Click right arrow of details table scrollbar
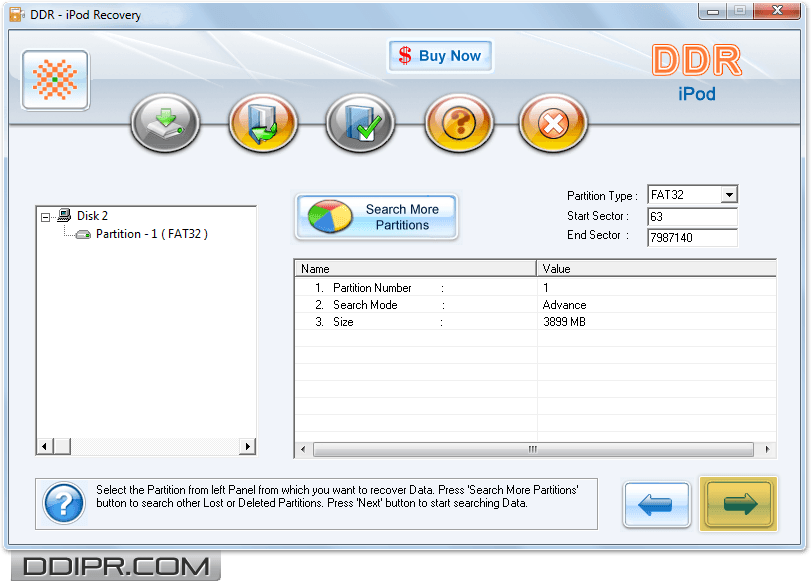Screen dimensions: 811x581 [767, 449]
